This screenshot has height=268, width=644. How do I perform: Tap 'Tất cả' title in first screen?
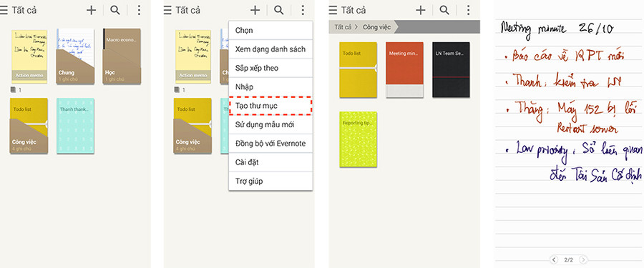(24, 10)
